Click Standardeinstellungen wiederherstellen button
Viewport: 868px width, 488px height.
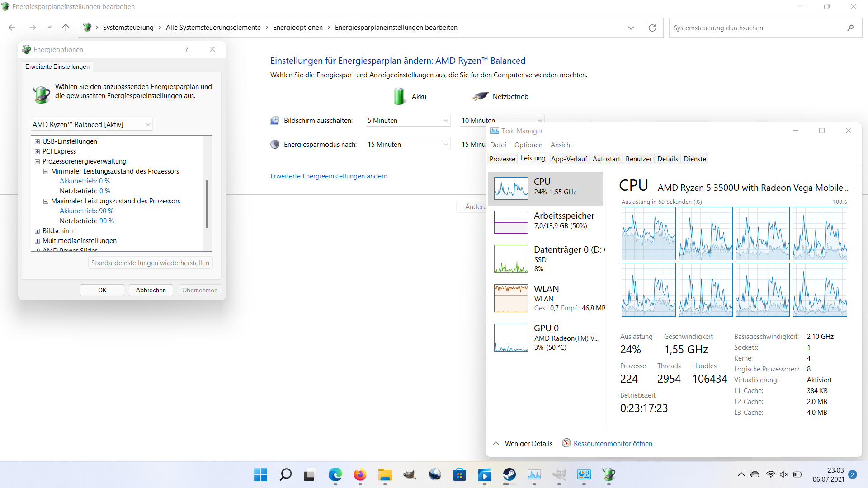click(x=150, y=263)
